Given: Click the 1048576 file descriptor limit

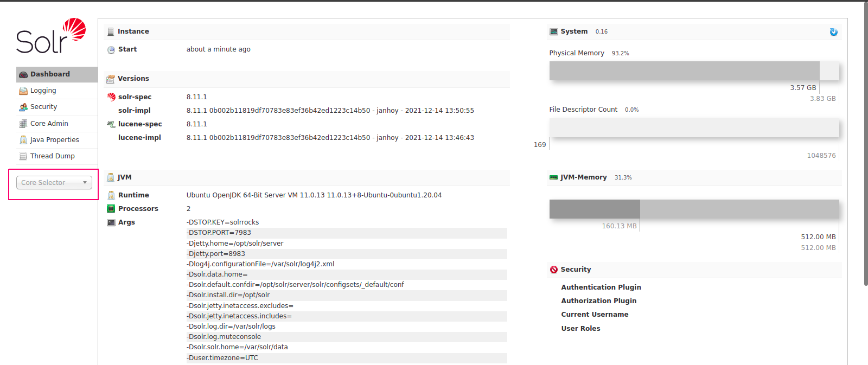Looking at the screenshot, I should (x=821, y=156).
